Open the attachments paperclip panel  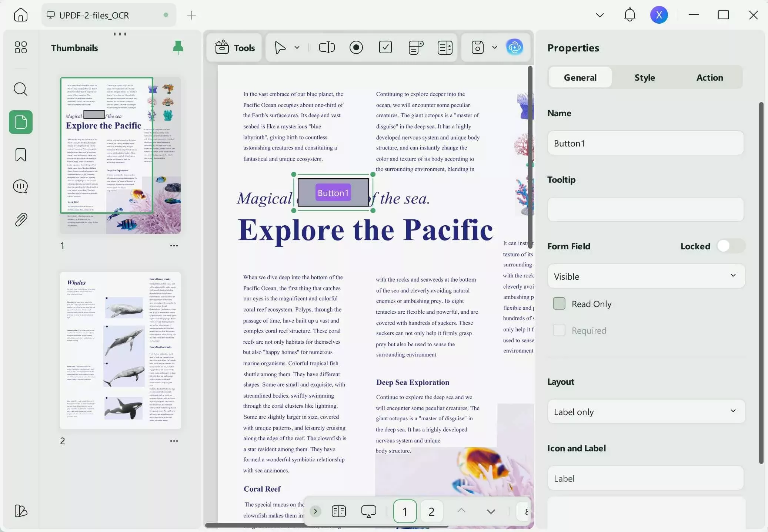[21, 220]
